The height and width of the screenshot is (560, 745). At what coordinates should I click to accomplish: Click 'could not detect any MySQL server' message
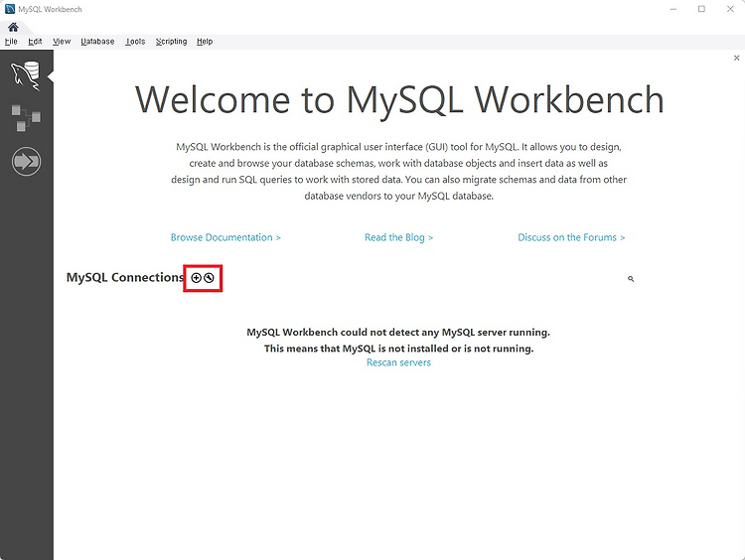click(398, 332)
